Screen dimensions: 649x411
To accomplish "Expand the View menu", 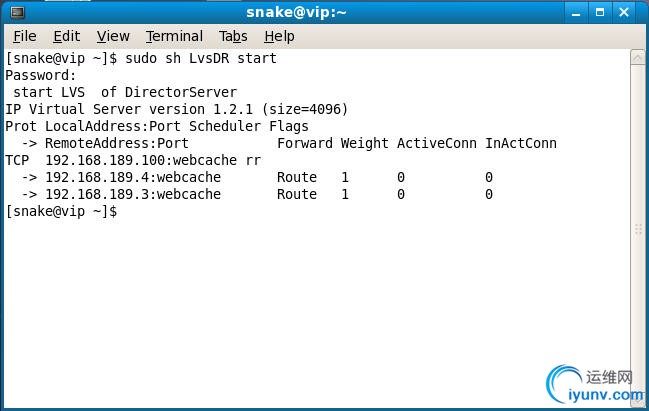I will tap(113, 36).
